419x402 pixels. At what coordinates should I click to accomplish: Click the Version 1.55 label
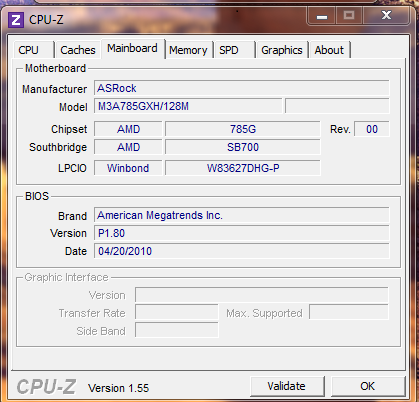118,388
